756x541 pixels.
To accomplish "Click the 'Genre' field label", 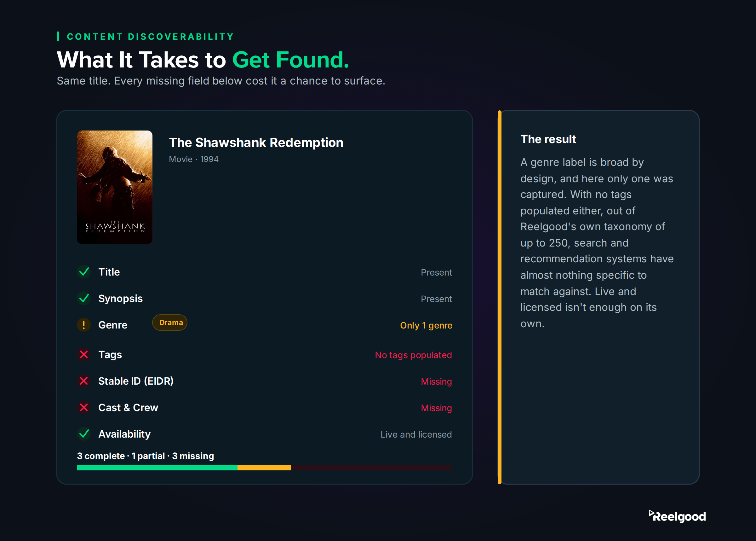I will click(113, 325).
